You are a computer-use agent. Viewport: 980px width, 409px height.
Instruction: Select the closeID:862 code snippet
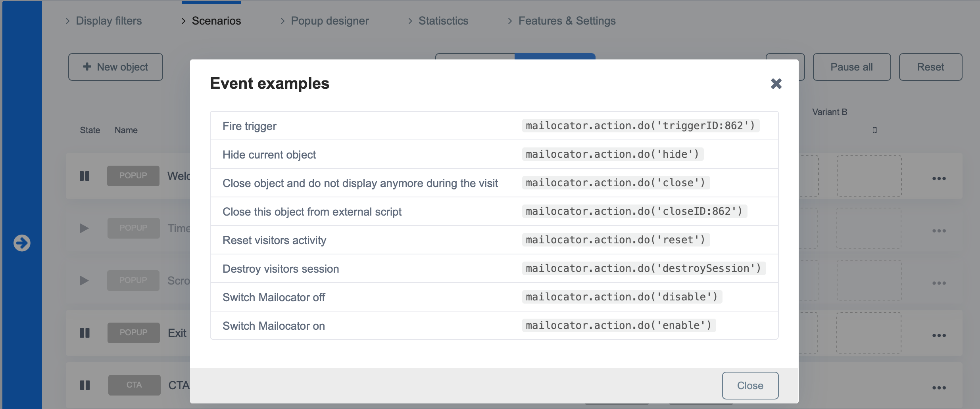634,211
